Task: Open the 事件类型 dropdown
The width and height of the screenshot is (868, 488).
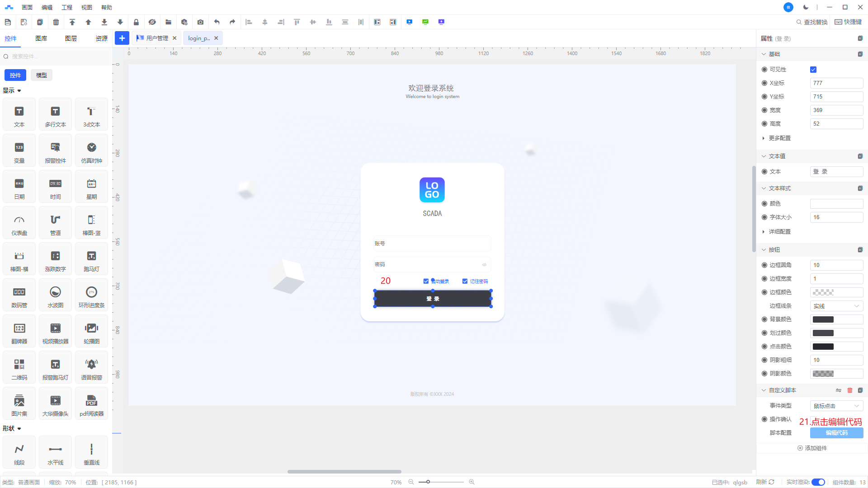Action: (836, 406)
